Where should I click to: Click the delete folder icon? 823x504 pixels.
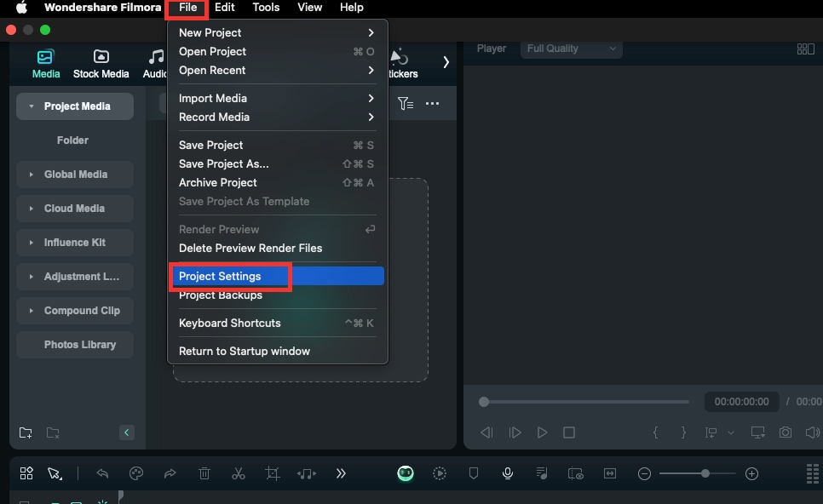pos(53,432)
